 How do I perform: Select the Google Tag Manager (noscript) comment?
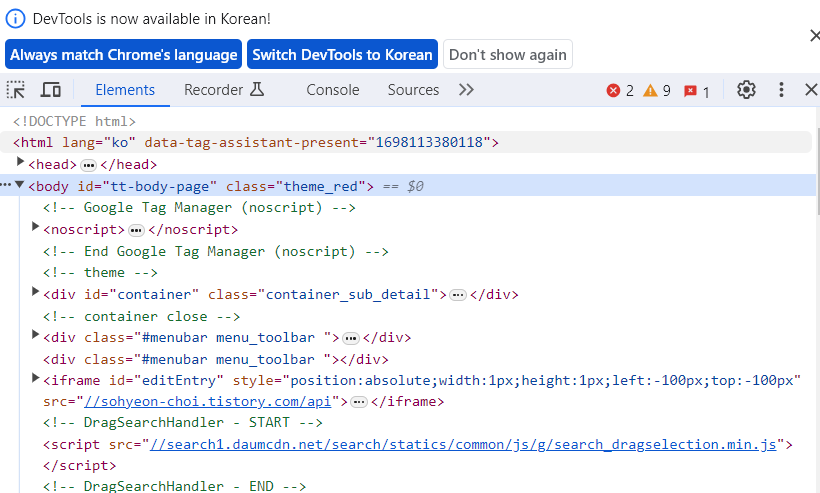tap(199, 208)
